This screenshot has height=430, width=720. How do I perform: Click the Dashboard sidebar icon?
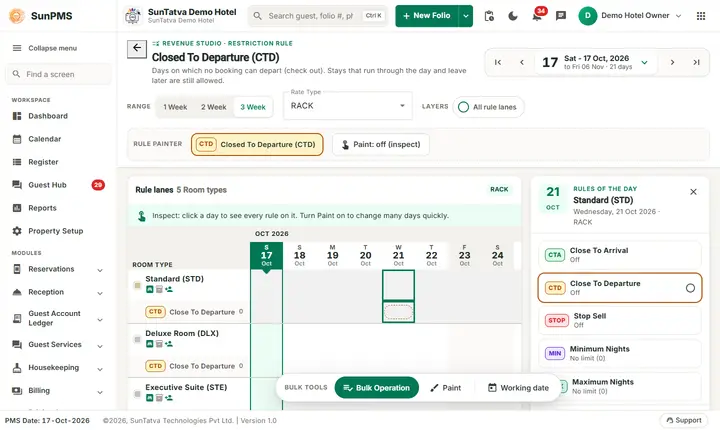click(x=17, y=116)
